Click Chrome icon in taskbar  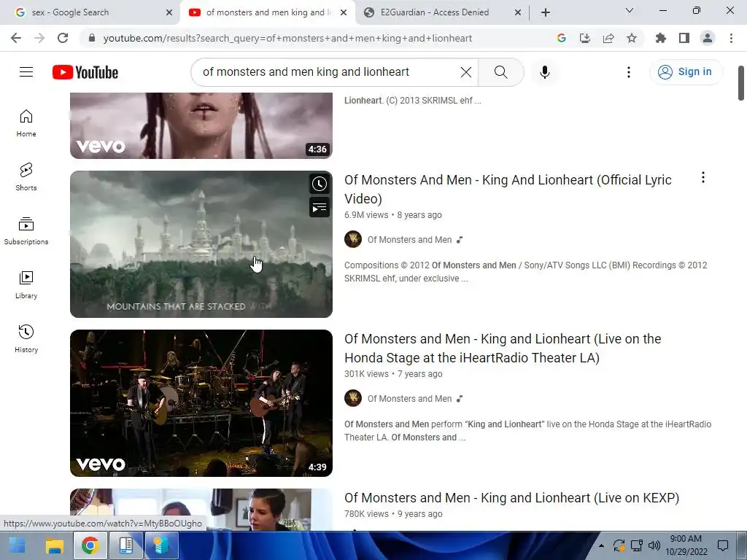90,545
